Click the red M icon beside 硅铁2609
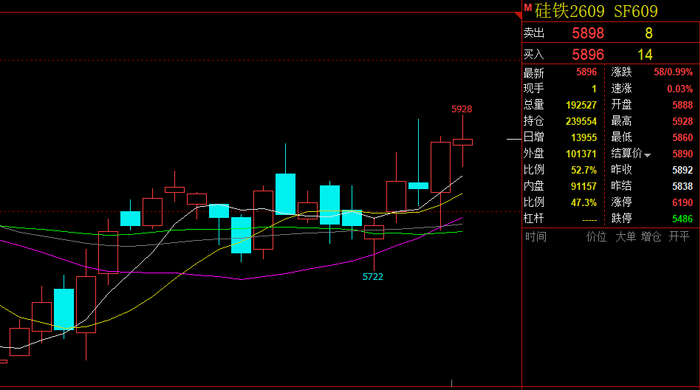The image size is (700, 390). pos(528,7)
